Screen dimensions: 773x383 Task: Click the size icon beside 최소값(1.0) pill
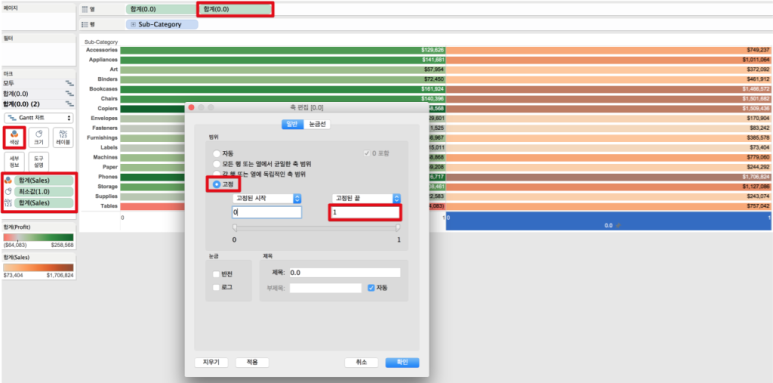tap(8, 192)
